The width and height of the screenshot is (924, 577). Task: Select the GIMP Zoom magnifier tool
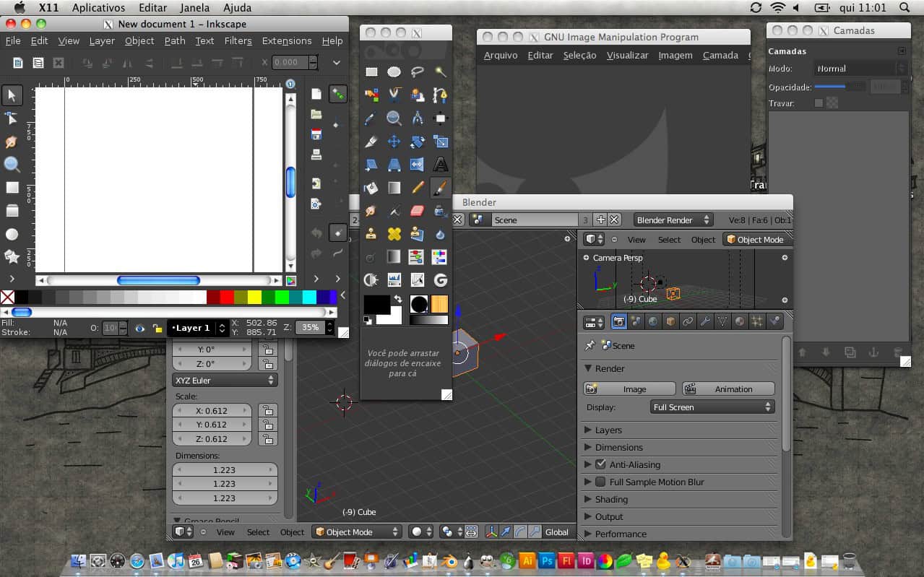pos(394,118)
